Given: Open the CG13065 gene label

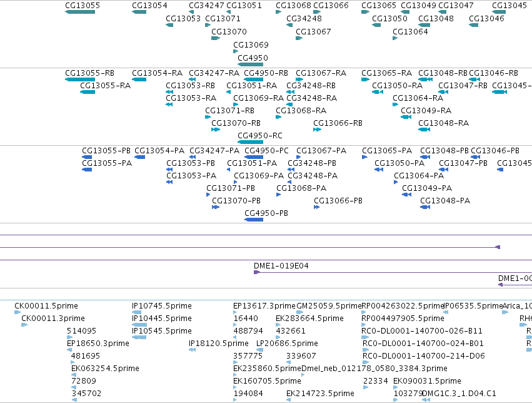Looking at the screenshot, I should pyautogui.click(x=379, y=6).
